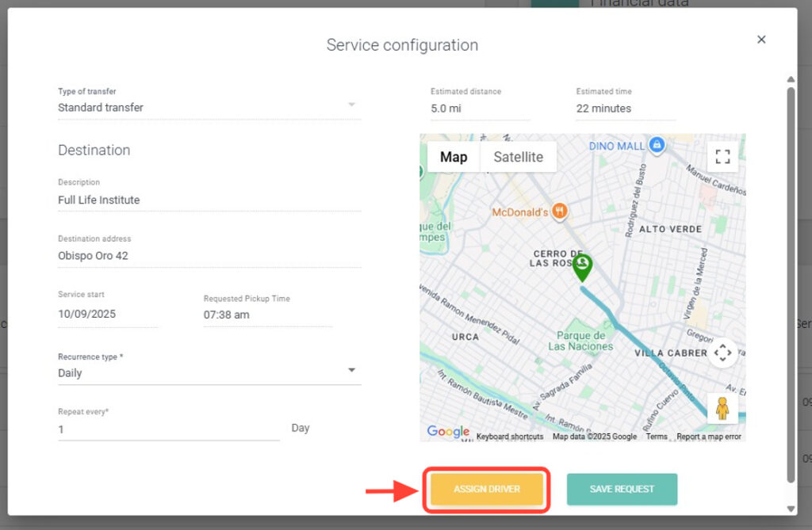
Task: Click the Dino Mall shopping icon
Action: click(657, 146)
